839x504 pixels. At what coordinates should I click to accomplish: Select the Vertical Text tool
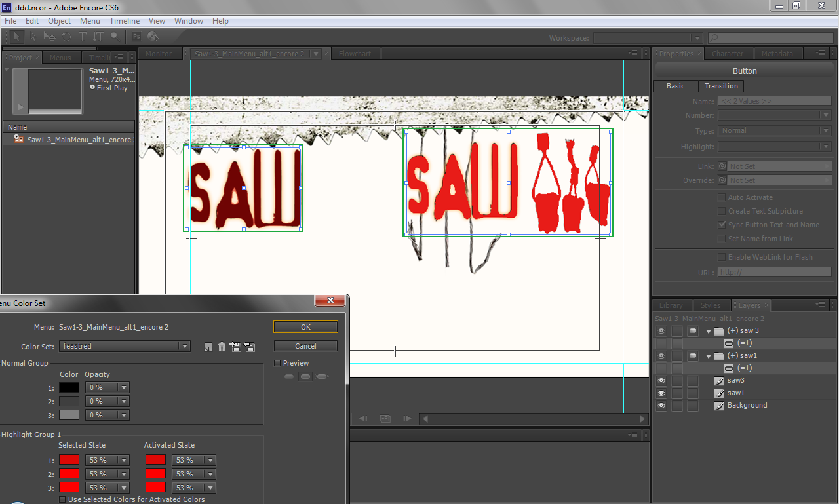click(x=98, y=37)
